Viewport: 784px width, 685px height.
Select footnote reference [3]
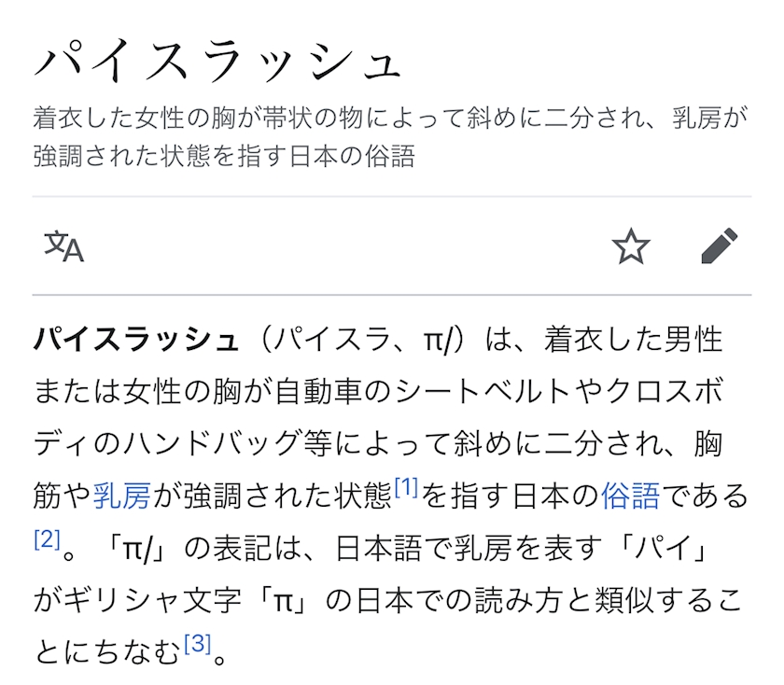pos(197,644)
